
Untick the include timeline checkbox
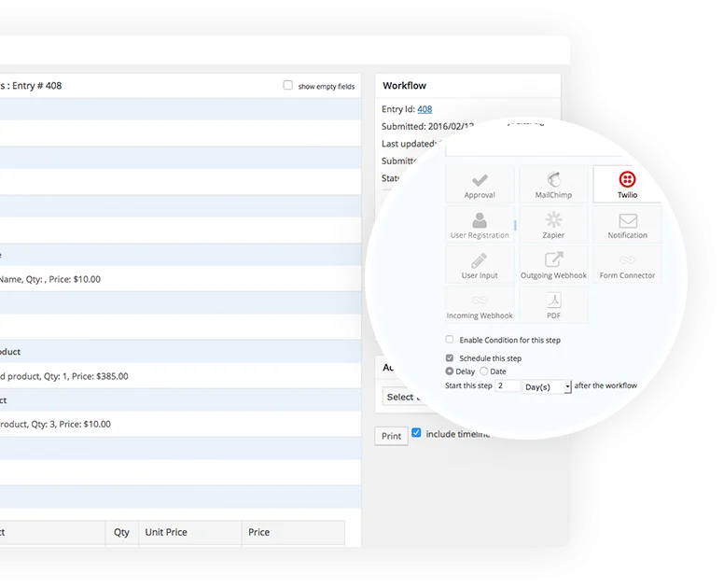[417, 433]
